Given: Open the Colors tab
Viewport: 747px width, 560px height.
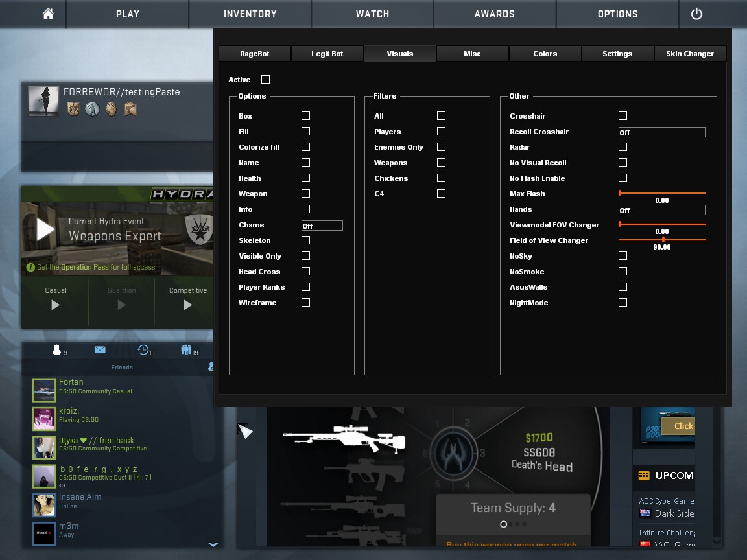Looking at the screenshot, I should pyautogui.click(x=545, y=54).
